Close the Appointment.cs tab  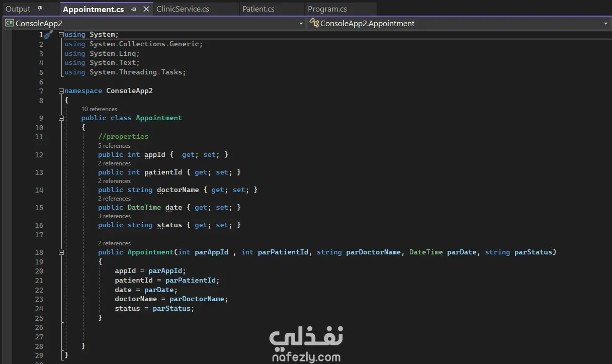[146, 9]
